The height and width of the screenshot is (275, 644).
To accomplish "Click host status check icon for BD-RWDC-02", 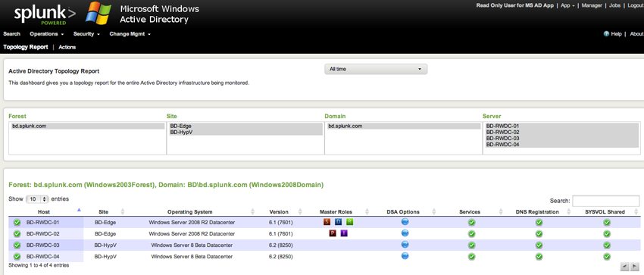I will point(17,234).
